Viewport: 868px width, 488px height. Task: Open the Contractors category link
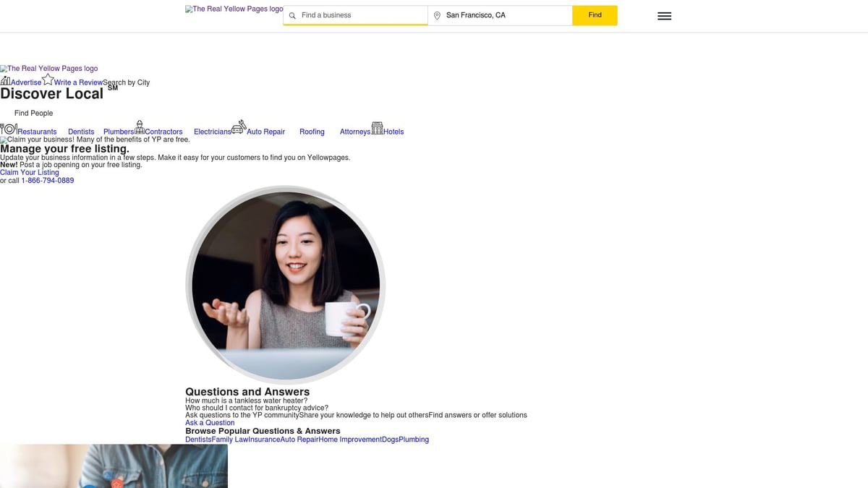coord(163,132)
